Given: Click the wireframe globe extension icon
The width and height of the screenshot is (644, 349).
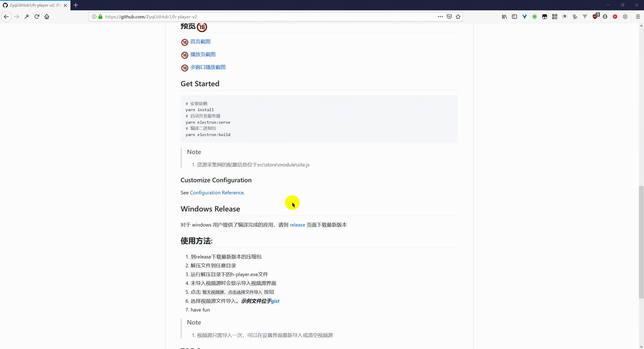Looking at the screenshot, I should pos(625,17).
